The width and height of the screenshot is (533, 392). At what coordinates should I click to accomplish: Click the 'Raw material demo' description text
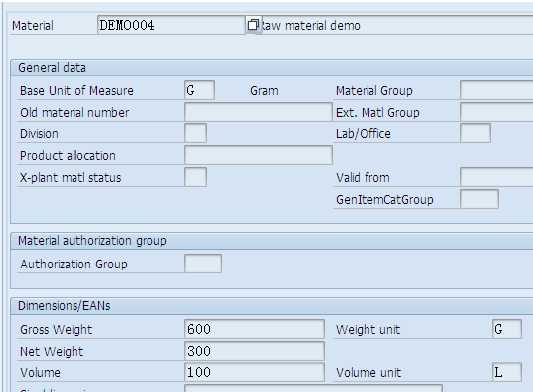310,25
